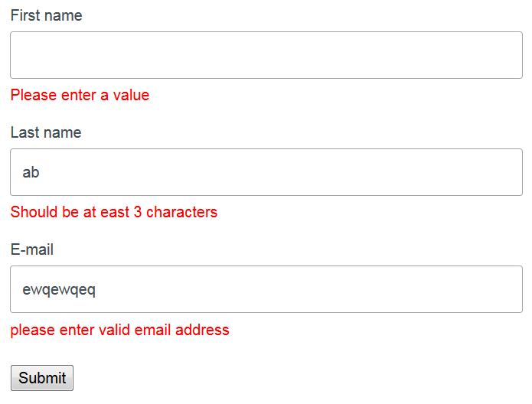Click the word "value" in the First name error
Screen dimensions: 532x404
point(131,95)
